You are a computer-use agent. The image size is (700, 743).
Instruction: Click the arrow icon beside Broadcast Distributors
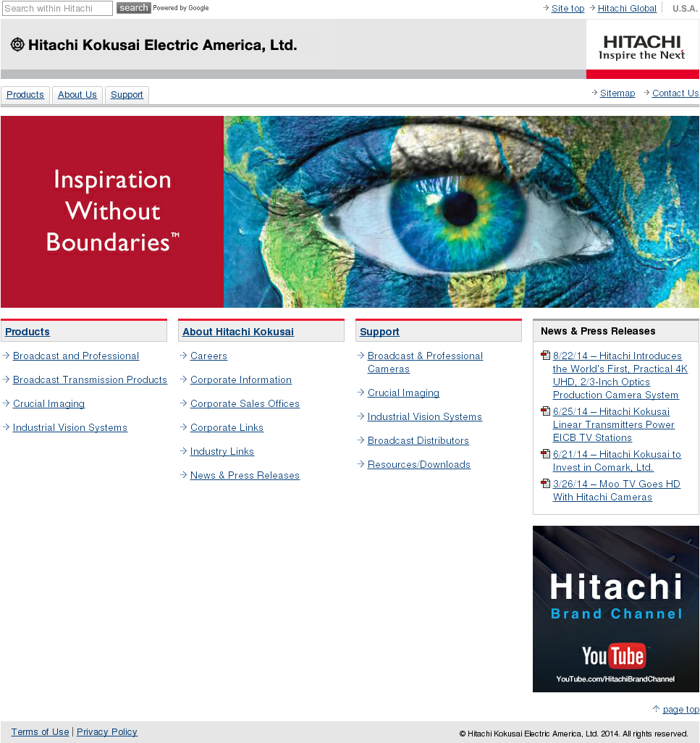pyautogui.click(x=361, y=440)
